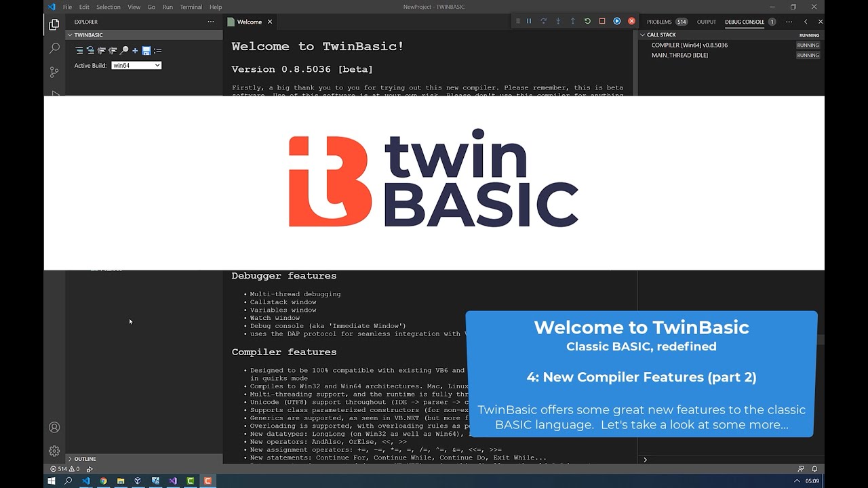The image size is (868, 488).
Task: Grab the debug toolbar drag handle
Action: coord(517,22)
